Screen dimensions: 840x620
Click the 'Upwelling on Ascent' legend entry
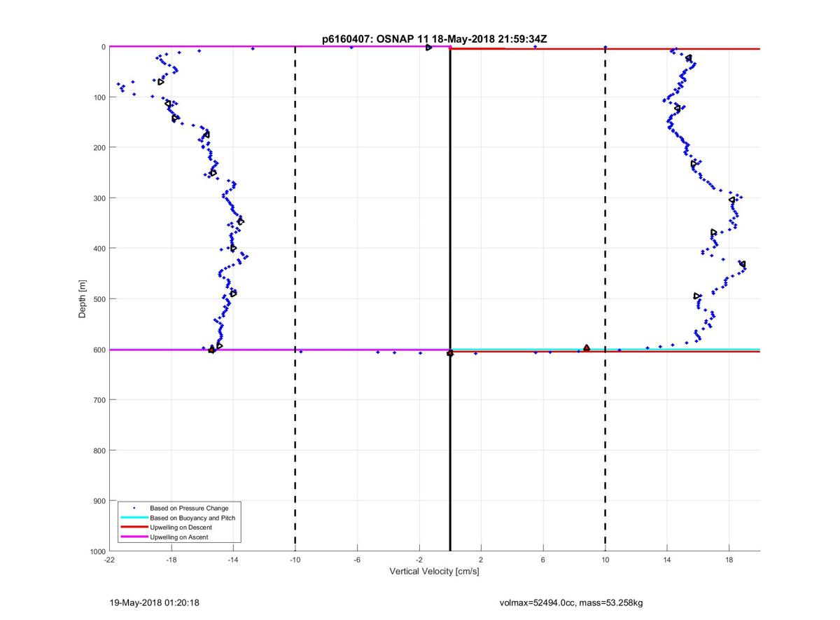pyautogui.click(x=178, y=537)
